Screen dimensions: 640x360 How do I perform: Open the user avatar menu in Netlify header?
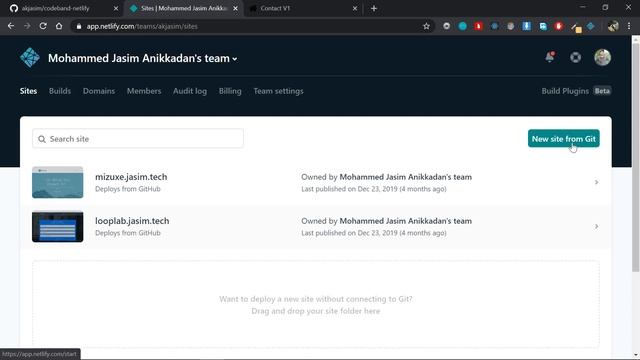pos(602,58)
